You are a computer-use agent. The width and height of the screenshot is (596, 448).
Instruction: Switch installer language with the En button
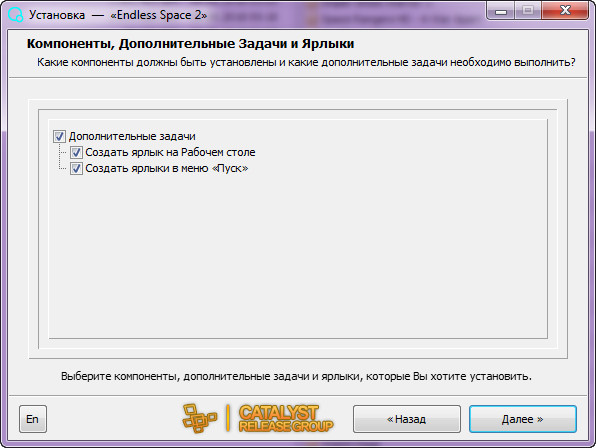33,419
